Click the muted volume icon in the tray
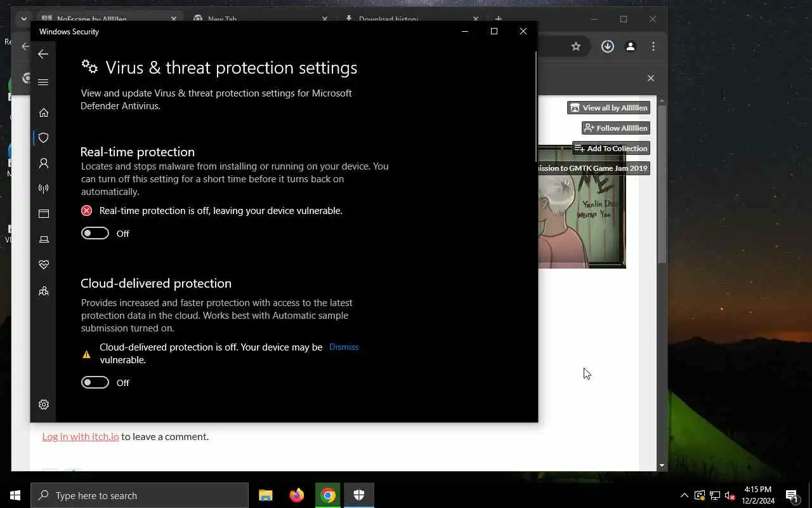Screen dimensions: 812x508 coord(730,495)
